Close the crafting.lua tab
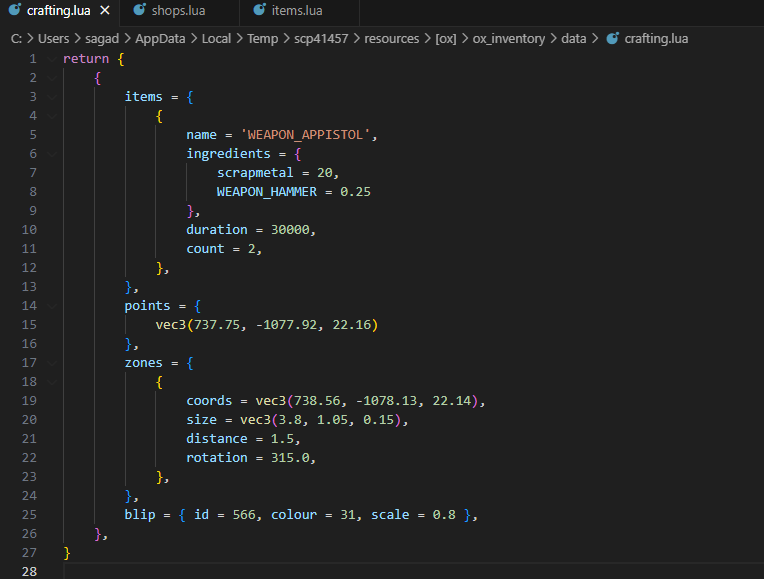Screen dimensions: 764x579 [105, 10]
